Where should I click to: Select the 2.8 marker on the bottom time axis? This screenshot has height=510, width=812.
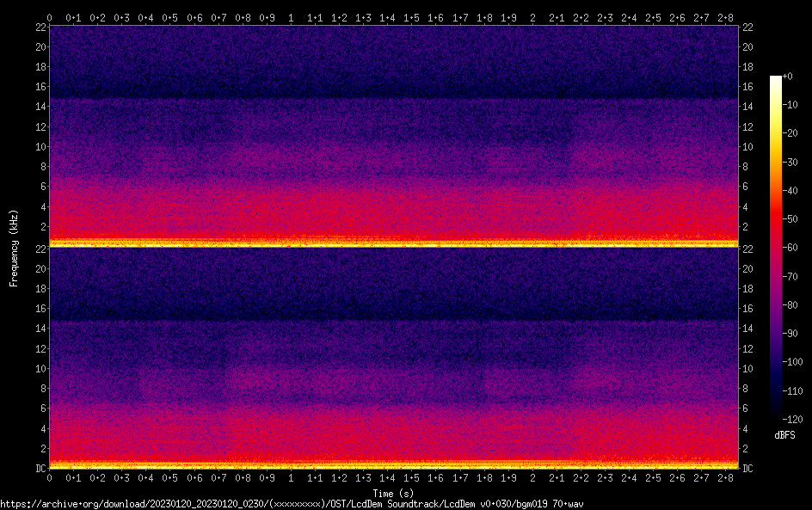click(x=726, y=477)
